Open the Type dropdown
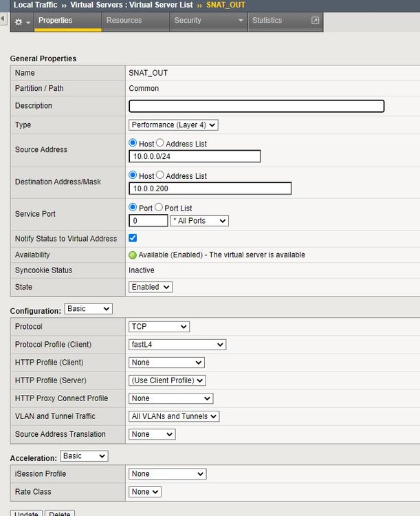Viewport: 420px width, 516px height. pyautogui.click(x=173, y=125)
